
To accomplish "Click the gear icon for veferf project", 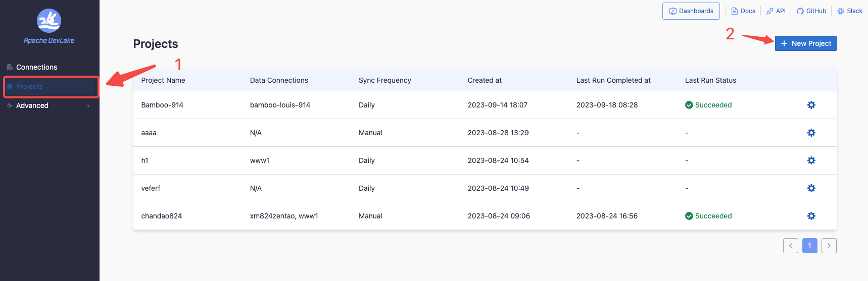I will click(x=811, y=188).
